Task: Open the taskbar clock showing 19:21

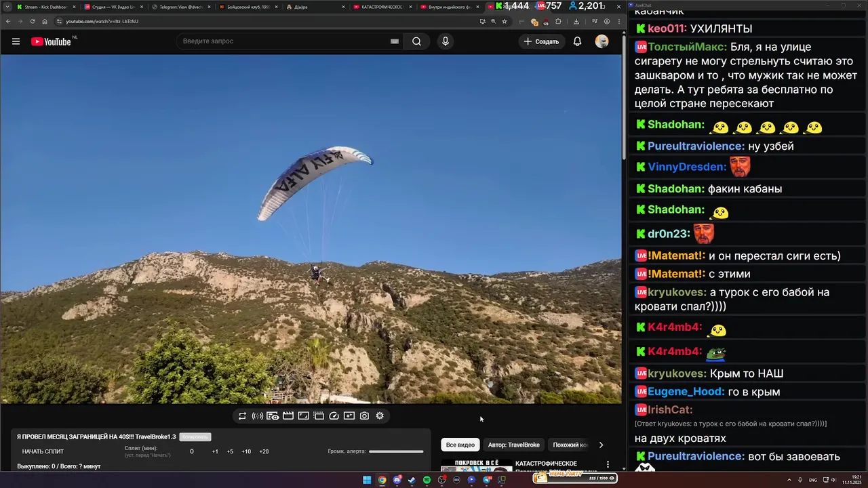Action: pyautogui.click(x=852, y=480)
